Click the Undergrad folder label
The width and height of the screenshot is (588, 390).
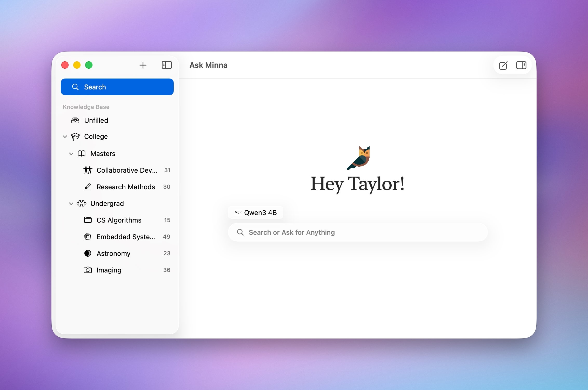[x=107, y=204]
